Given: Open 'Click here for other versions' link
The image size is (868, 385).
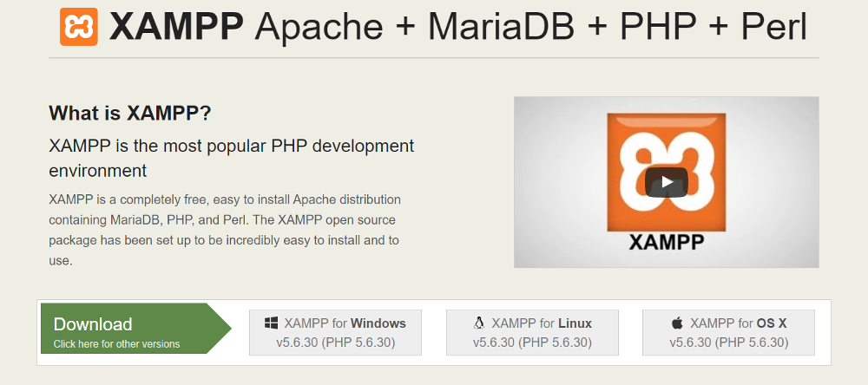Looking at the screenshot, I should (x=117, y=344).
